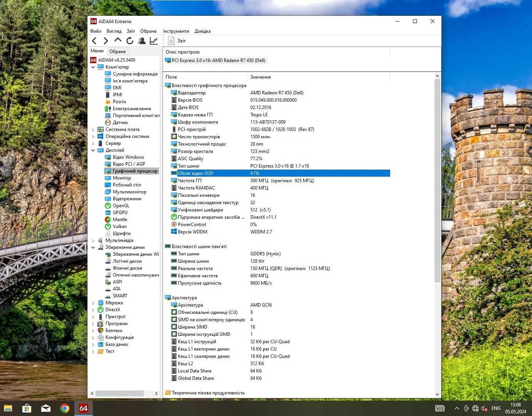Click the Конфігурація gear icon
This screenshot has width=532, height=416.
(x=101, y=337)
